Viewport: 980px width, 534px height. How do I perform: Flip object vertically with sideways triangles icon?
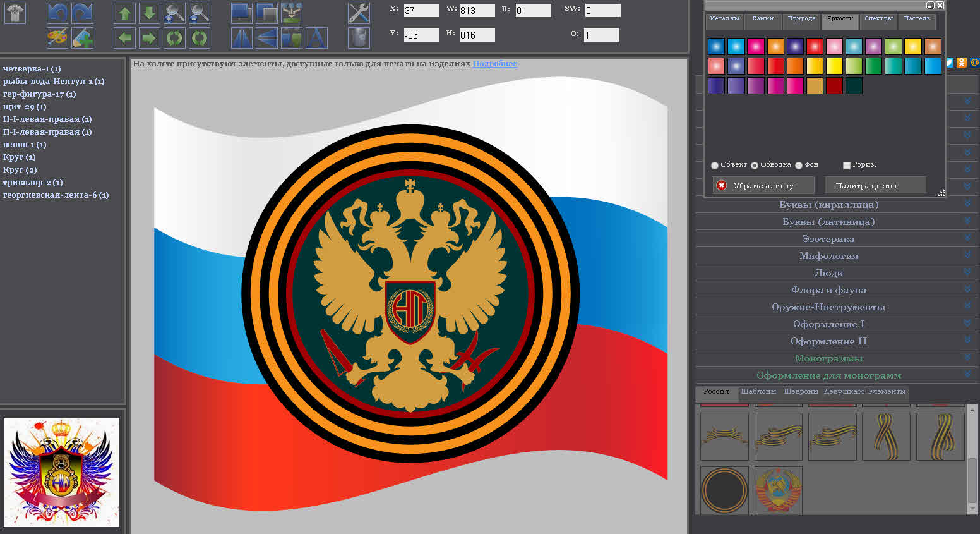266,38
